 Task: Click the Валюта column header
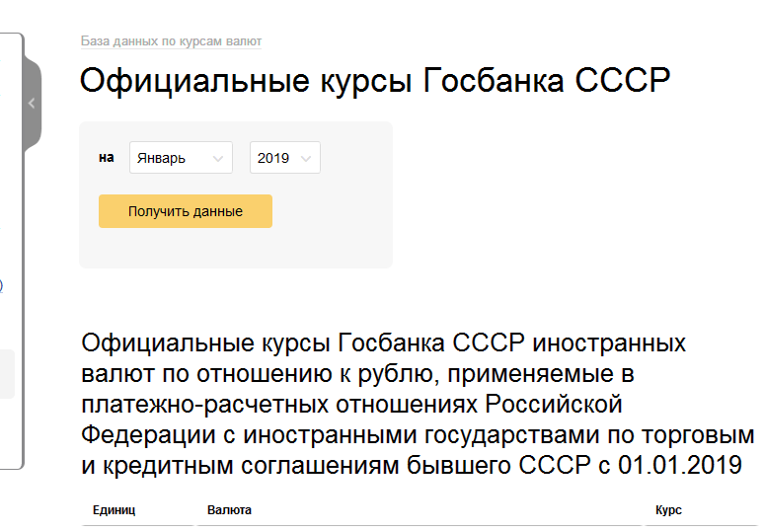[x=229, y=510]
